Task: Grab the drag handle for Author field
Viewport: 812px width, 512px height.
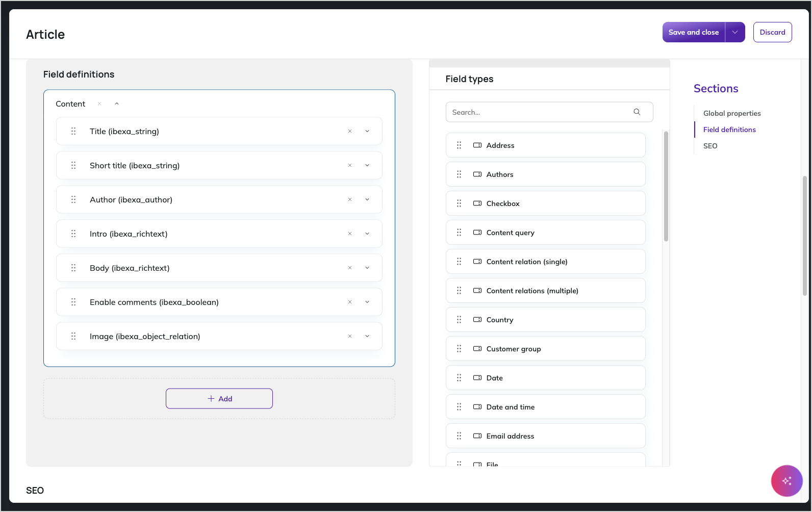Action: point(73,199)
